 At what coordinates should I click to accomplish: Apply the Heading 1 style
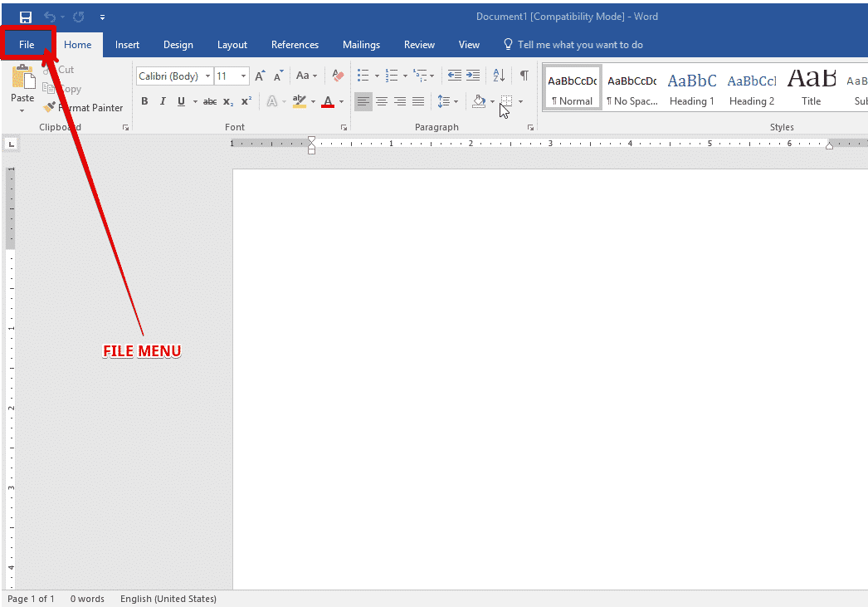tap(692, 88)
